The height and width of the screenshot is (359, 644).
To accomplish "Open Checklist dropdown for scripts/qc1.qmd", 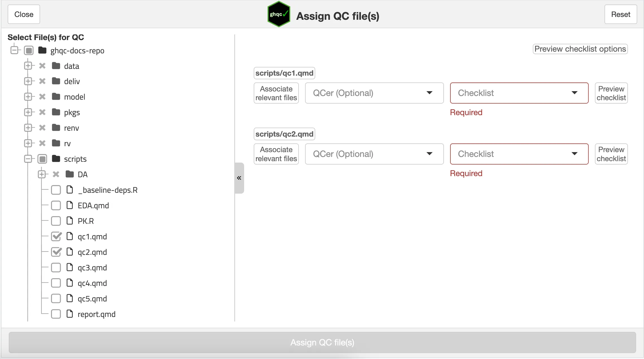I will [519, 93].
